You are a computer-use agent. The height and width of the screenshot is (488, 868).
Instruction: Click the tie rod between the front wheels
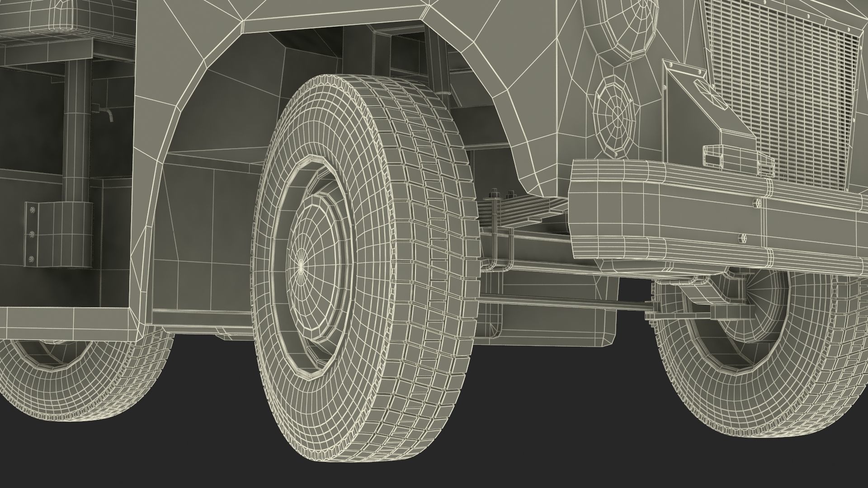pyautogui.click(x=561, y=301)
